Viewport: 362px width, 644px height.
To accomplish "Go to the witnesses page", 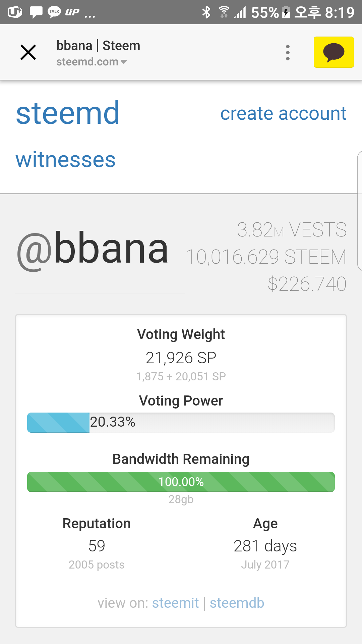I will (x=66, y=159).
